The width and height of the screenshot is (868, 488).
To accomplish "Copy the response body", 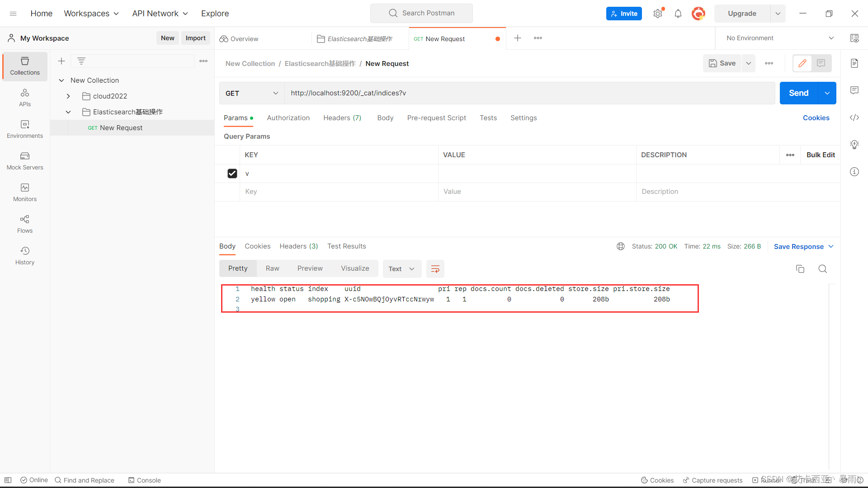I will [800, 269].
